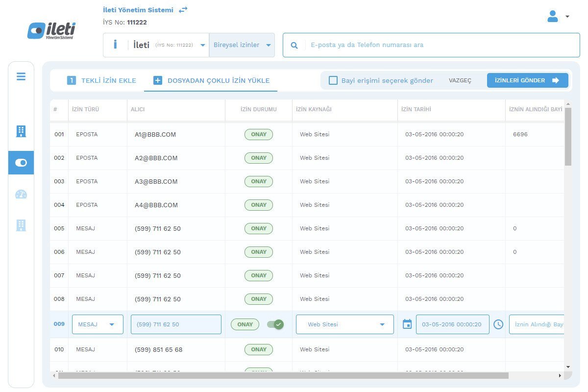This screenshot has width=588, height=392.
Task: Open the hamburger menu in the sidebar
Action: click(21, 76)
